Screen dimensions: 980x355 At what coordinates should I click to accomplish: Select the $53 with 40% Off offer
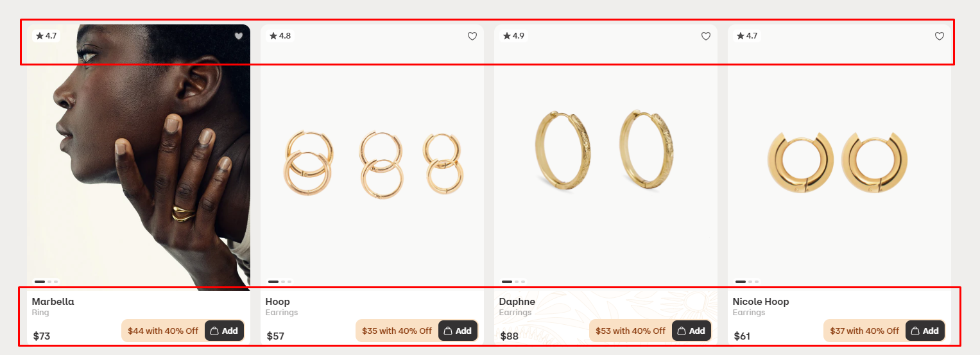(x=631, y=331)
